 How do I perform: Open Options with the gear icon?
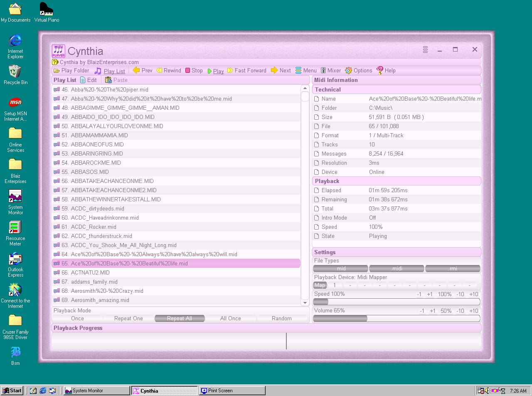[x=359, y=71]
